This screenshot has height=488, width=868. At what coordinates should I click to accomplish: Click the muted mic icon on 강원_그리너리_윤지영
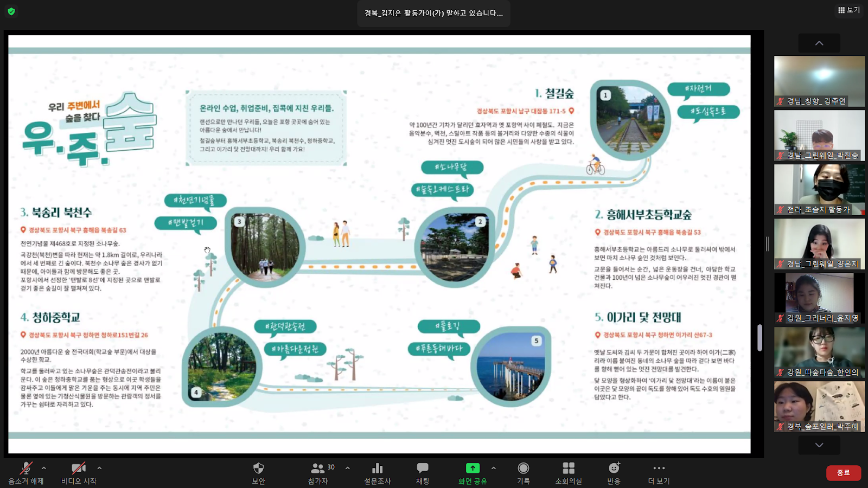pyautogui.click(x=781, y=318)
